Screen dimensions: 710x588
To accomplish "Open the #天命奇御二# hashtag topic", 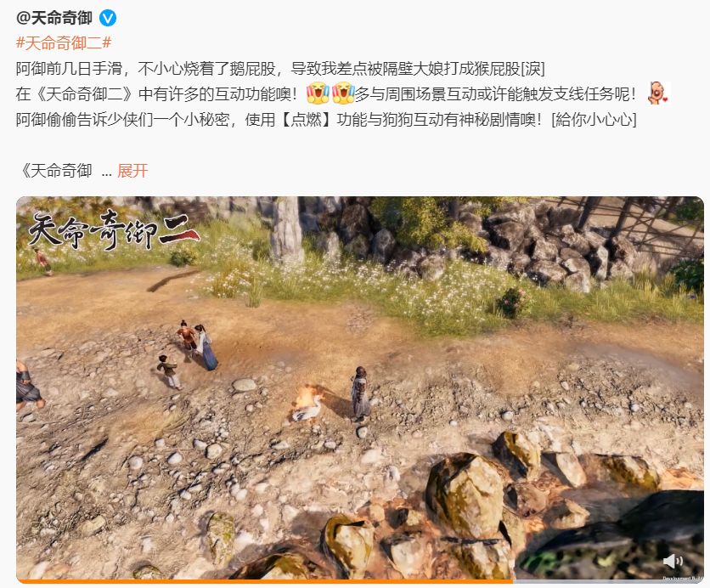I will click(64, 43).
